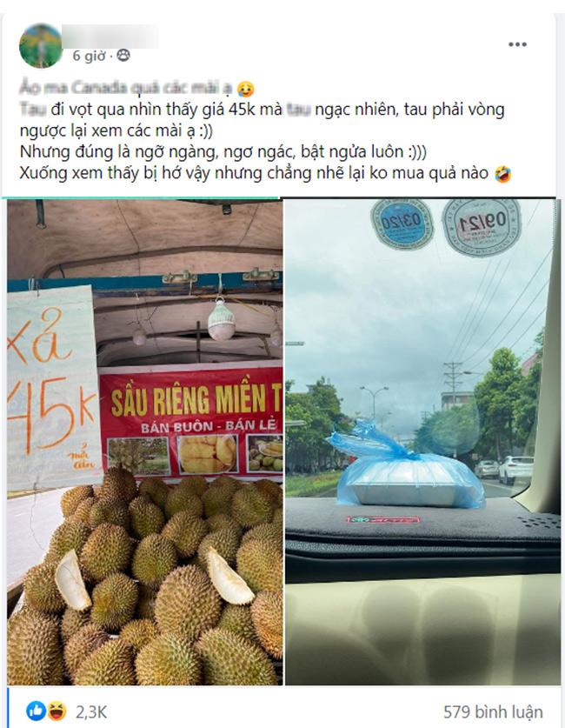
Task: Click the crying emoji in the first line
Action: (x=245, y=88)
